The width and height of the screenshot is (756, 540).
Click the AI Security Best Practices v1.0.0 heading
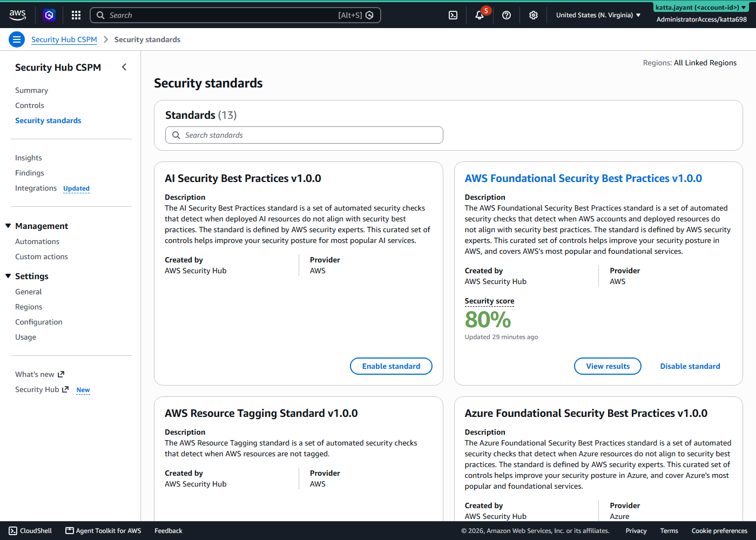coord(243,178)
